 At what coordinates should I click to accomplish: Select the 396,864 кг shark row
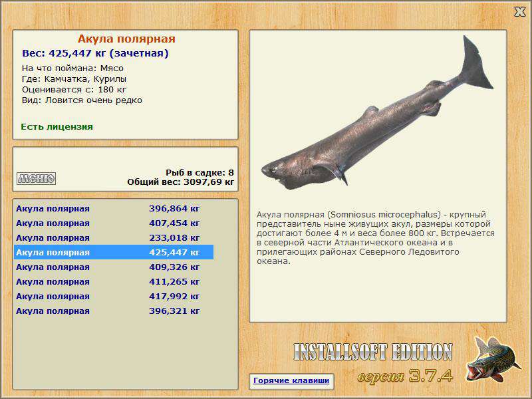[x=114, y=208]
